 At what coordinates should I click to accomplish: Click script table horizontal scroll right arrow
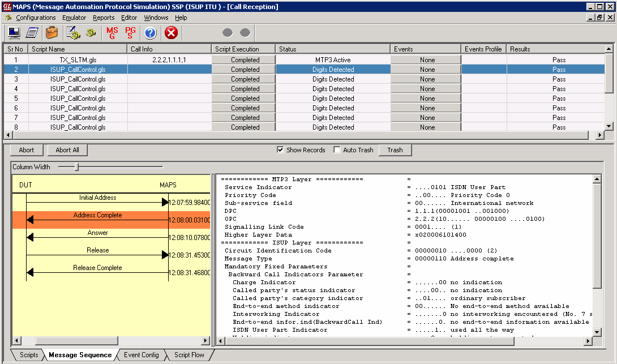pos(599,135)
